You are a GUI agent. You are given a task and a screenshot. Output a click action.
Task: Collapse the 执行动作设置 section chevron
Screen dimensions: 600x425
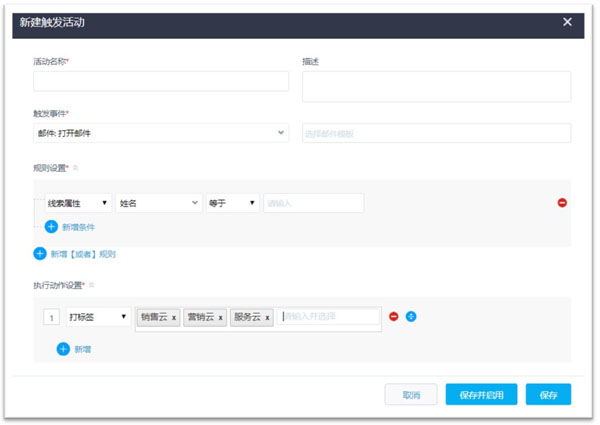tap(91, 285)
